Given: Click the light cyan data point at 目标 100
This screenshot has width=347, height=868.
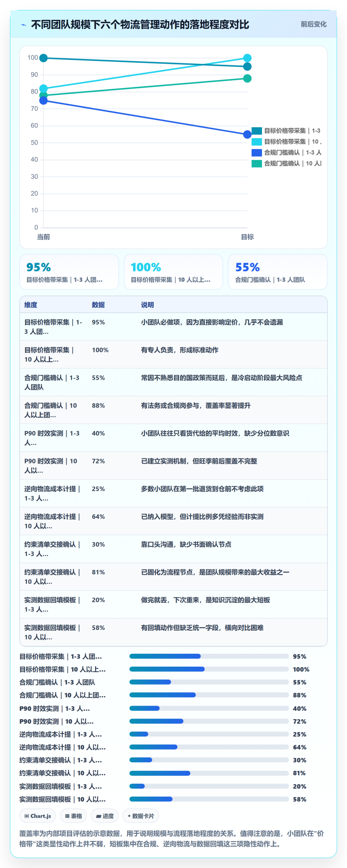Looking at the screenshot, I should (x=247, y=58).
